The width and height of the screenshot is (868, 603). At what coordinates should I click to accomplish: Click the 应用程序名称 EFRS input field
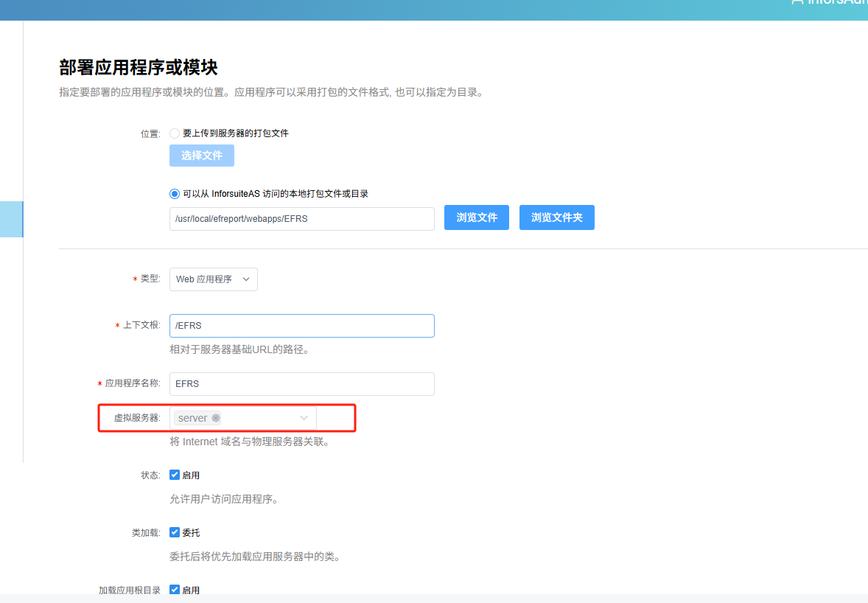tap(301, 384)
